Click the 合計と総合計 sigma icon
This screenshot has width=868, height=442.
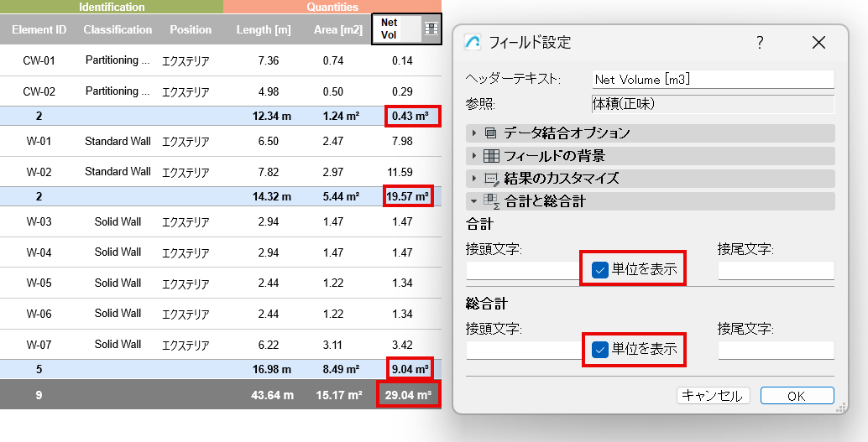pos(492,201)
